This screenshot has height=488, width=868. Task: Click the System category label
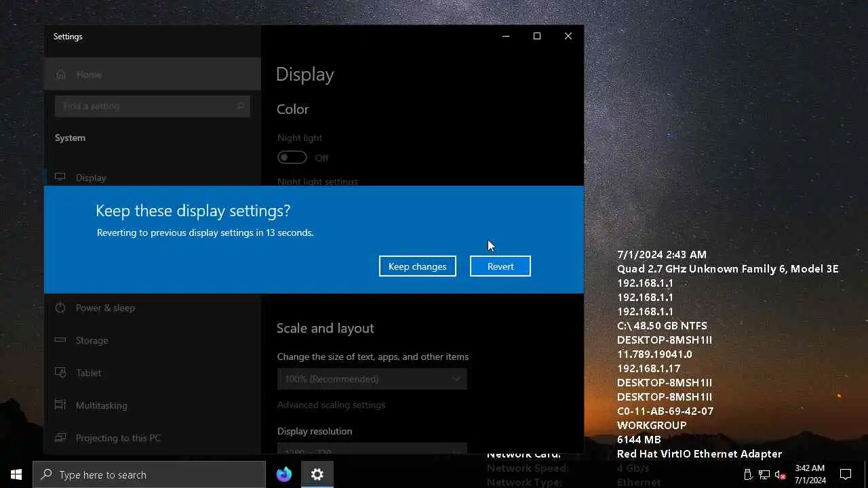point(70,138)
